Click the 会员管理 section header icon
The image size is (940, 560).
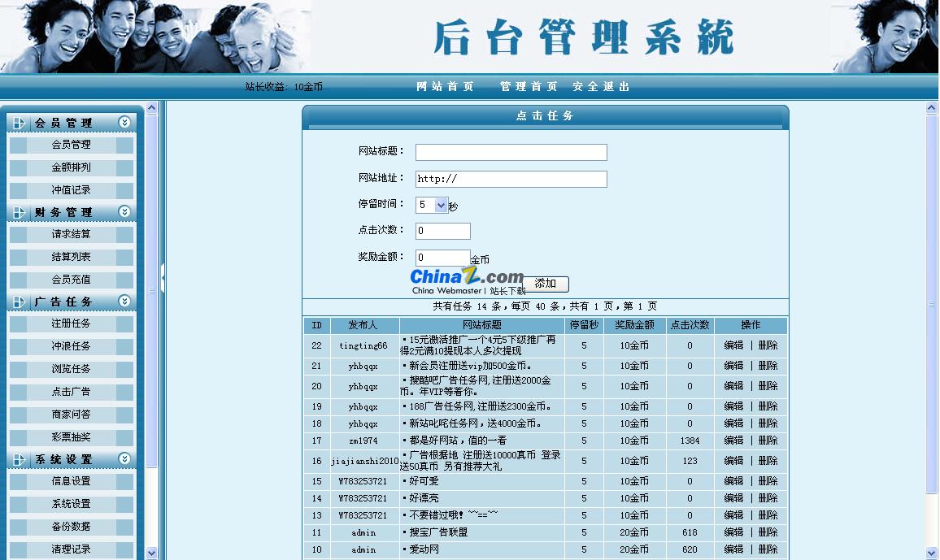click(18, 121)
